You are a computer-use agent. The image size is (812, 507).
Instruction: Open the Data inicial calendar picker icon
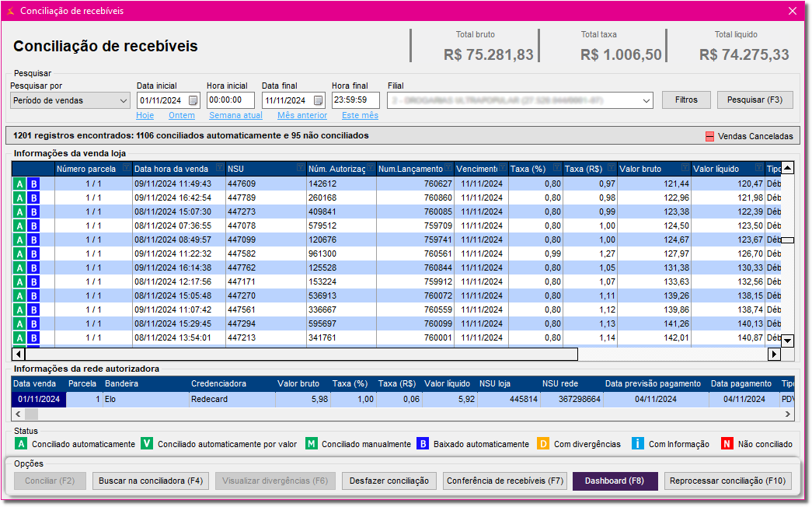(193, 100)
